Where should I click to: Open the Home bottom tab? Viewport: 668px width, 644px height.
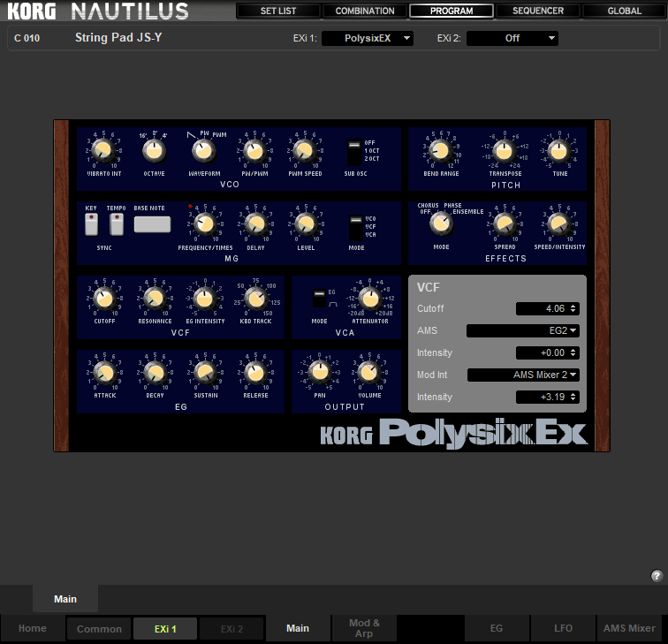pyautogui.click(x=33, y=628)
